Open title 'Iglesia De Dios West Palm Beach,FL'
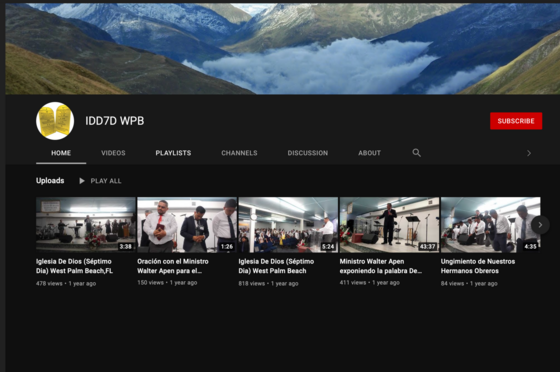Image resolution: width=560 pixels, height=372 pixels. pos(74,266)
